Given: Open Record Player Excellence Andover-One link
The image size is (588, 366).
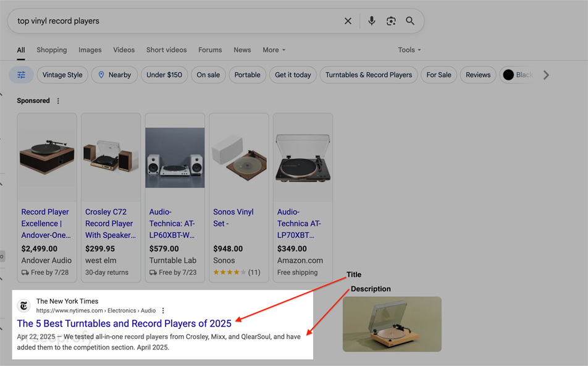Looking at the screenshot, I should pyautogui.click(x=46, y=223).
